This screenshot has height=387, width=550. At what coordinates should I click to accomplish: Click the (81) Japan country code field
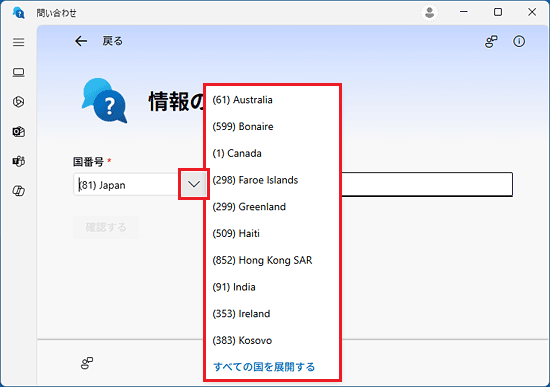coord(127,185)
